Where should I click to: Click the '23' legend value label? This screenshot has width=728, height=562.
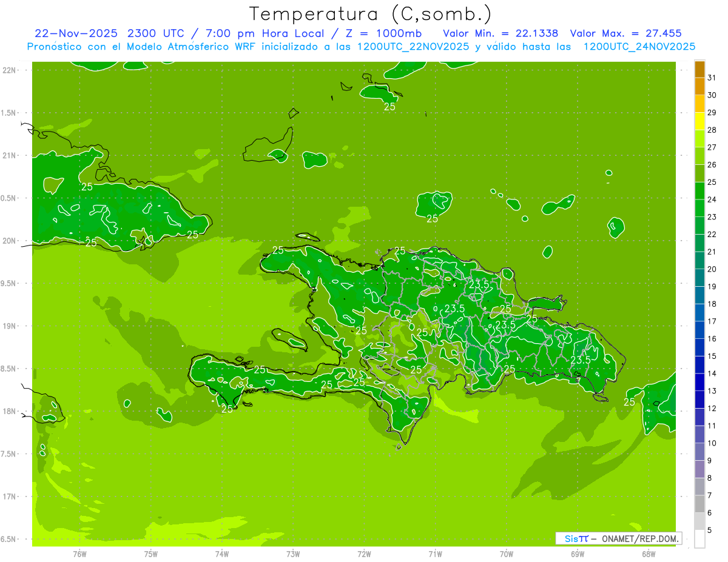[712, 217]
